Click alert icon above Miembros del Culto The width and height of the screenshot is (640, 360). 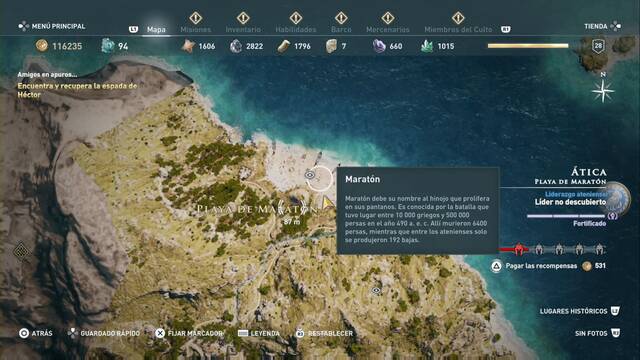coord(458,18)
